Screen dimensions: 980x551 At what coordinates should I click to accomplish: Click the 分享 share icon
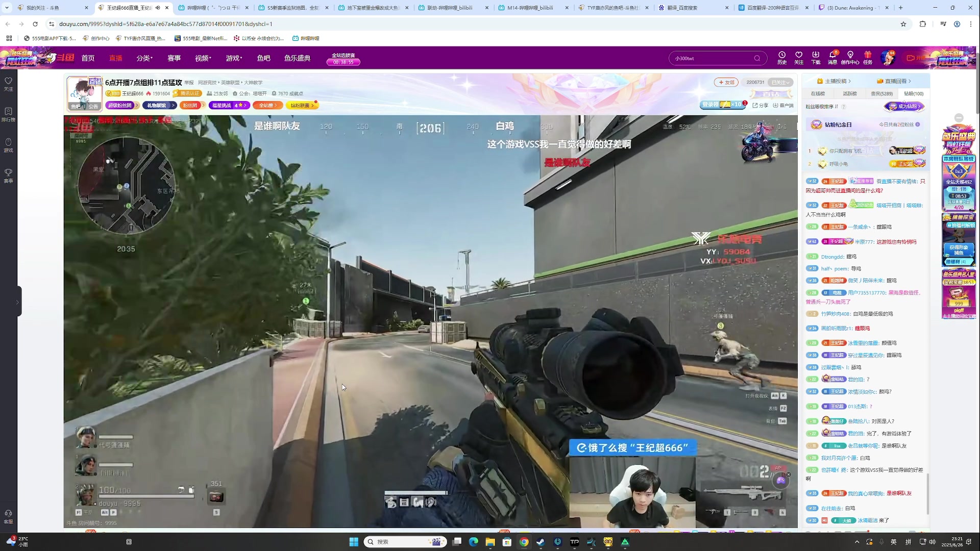760,106
